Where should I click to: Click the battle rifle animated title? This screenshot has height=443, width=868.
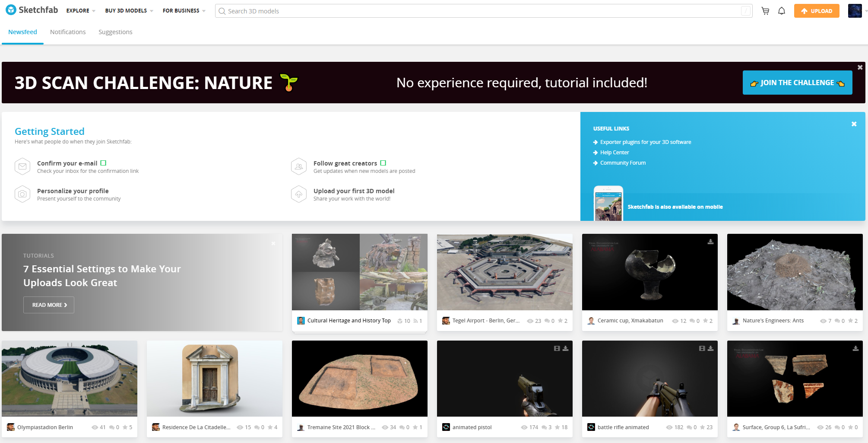coord(623,427)
